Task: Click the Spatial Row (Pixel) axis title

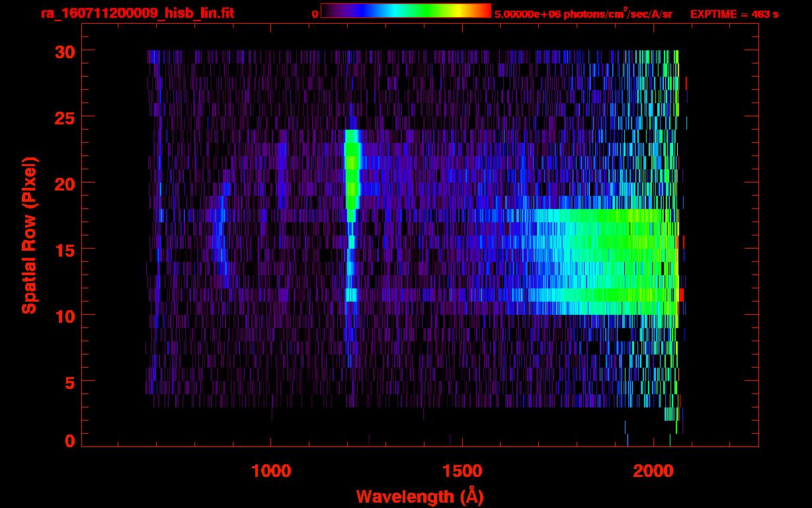Action: pyautogui.click(x=29, y=235)
